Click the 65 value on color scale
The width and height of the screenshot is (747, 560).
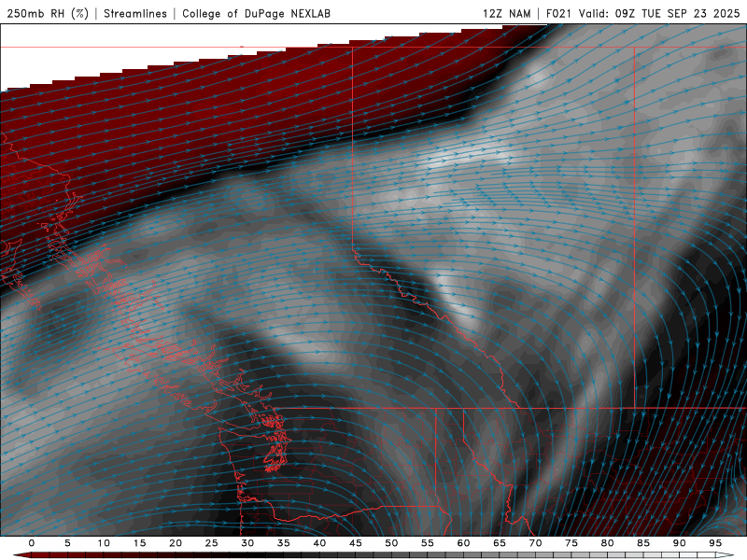click(500, 543)
